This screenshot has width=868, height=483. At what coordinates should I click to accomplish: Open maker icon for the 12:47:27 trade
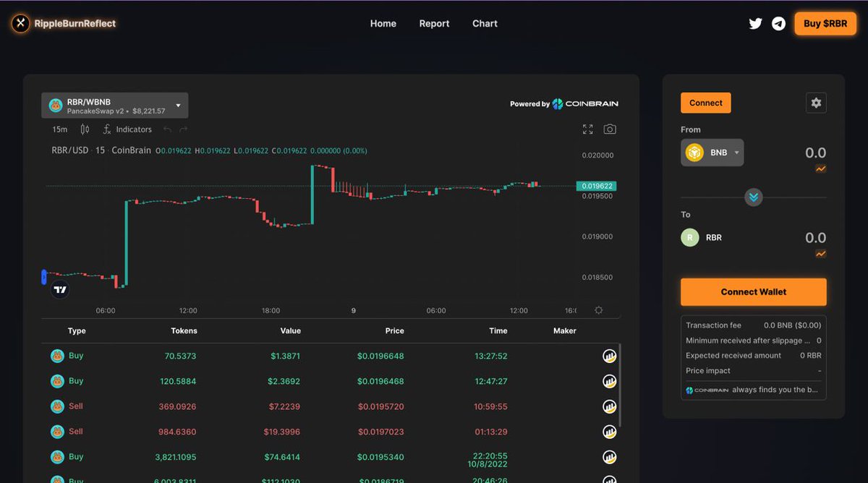click(x=610, y=381)
